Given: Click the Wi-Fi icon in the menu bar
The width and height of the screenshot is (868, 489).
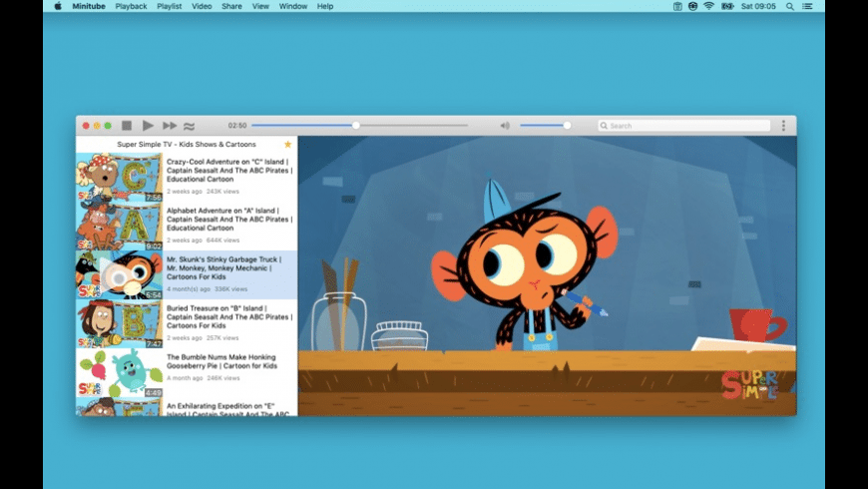Looking at the screenshot, I should pyautogui.click(x=708, y=6).
